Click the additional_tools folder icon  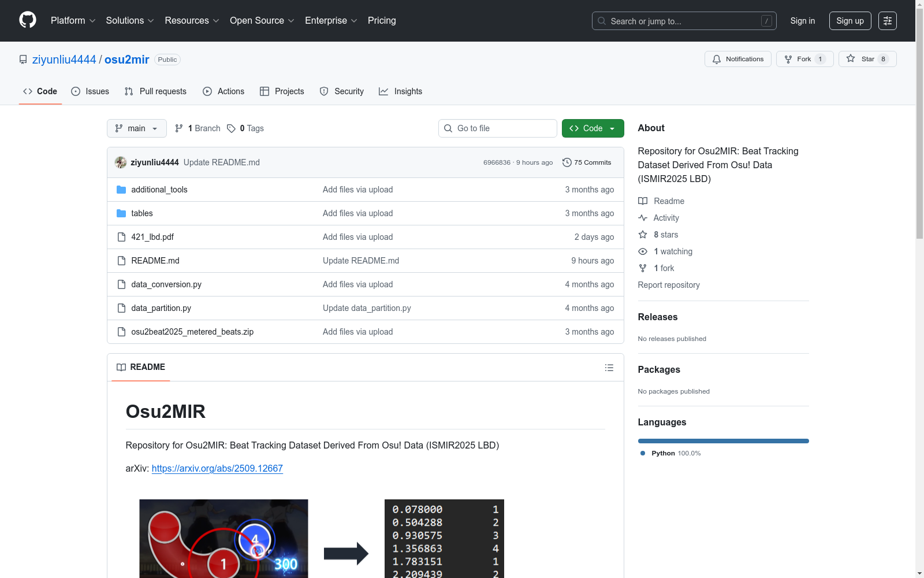click(121, 190)
